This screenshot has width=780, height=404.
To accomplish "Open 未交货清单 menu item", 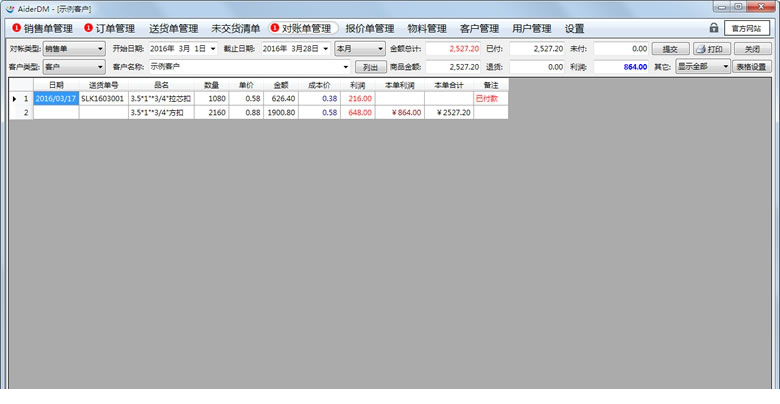I will (x=235, y=28).
